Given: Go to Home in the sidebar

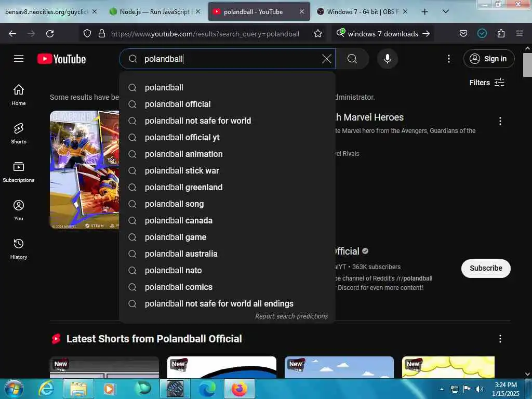Looking at the screenshot, I should pos(19,95).
